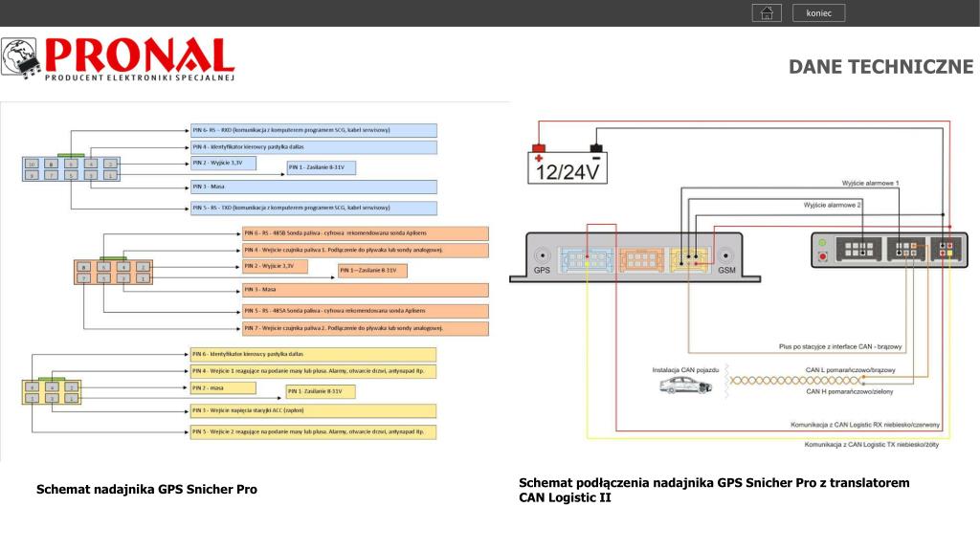
Task: Click the blue 10-pin connector diagram
Action: point(71,169)
